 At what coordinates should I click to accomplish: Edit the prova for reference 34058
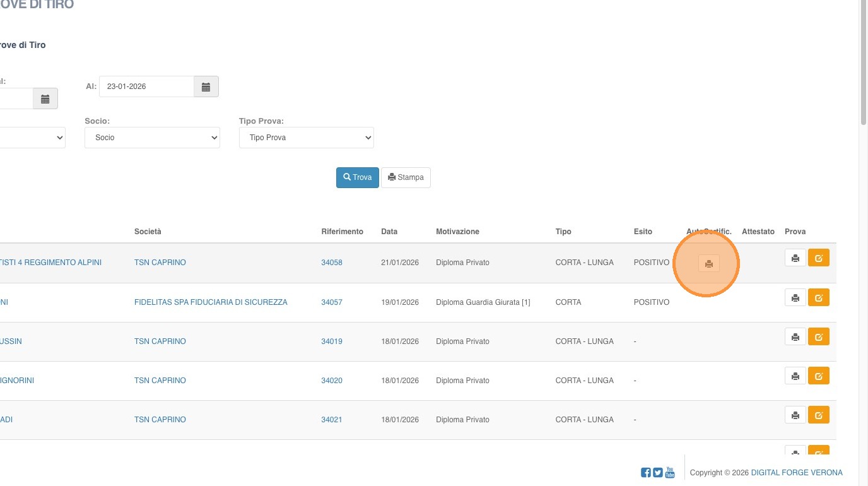819,258
